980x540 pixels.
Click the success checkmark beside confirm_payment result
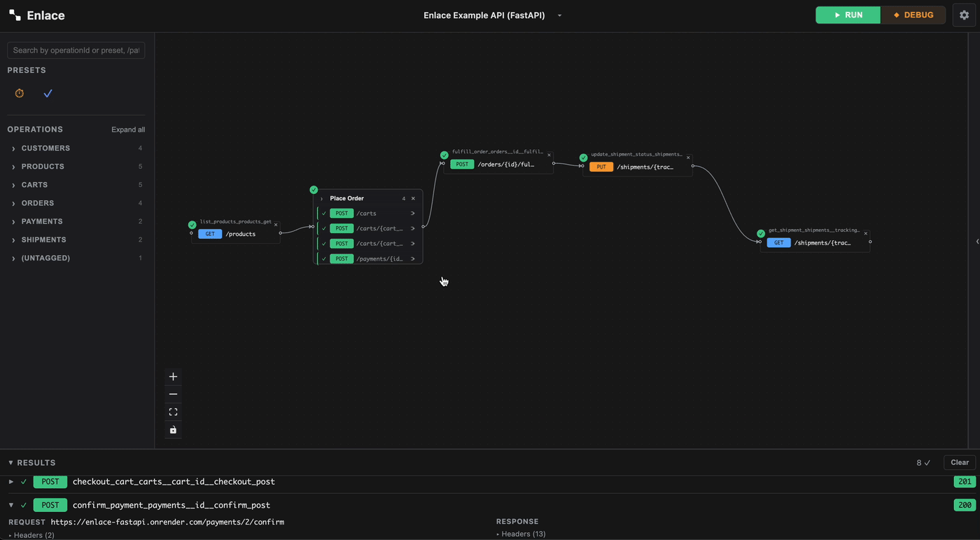(x=24, y=505)
